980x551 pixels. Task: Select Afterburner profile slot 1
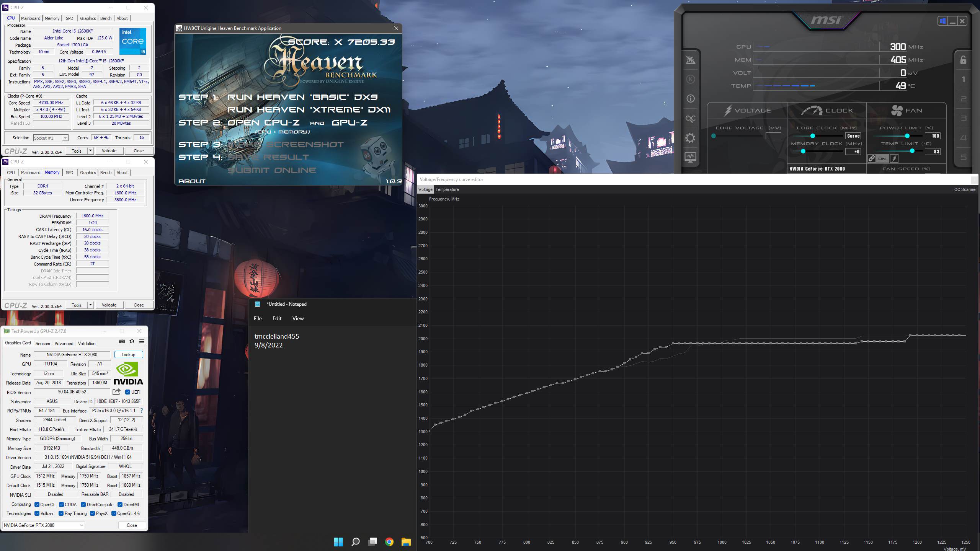pos(964,80)
